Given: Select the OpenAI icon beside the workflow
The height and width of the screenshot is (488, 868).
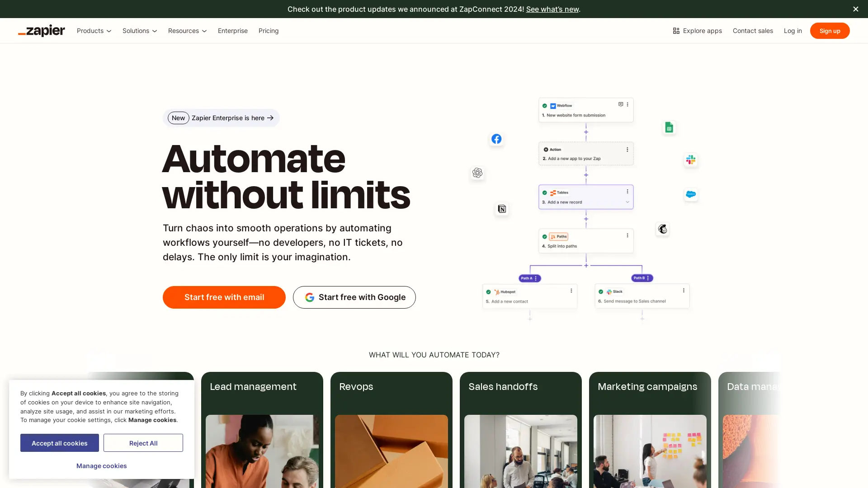Looking at the screenshot, I should click(x=477, y=173).
